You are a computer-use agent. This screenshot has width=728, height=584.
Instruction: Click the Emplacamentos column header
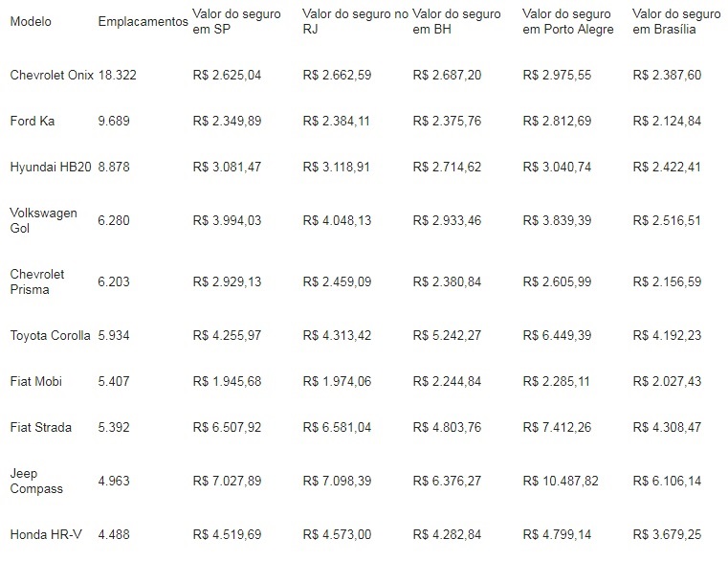pyautogui.click(x=143, y=22)
